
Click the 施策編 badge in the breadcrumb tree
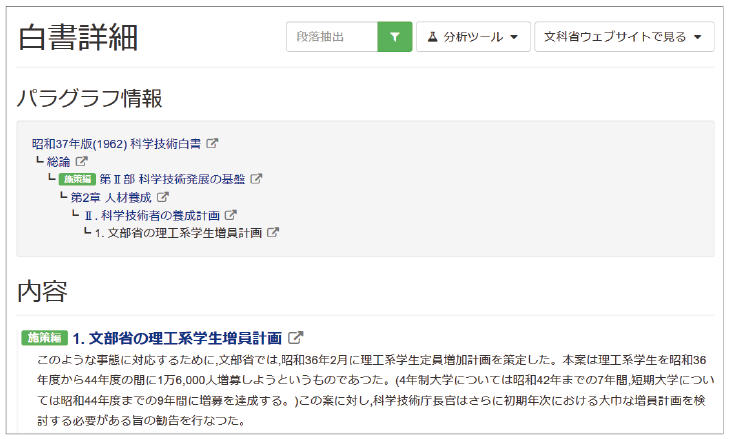[77, 179]
